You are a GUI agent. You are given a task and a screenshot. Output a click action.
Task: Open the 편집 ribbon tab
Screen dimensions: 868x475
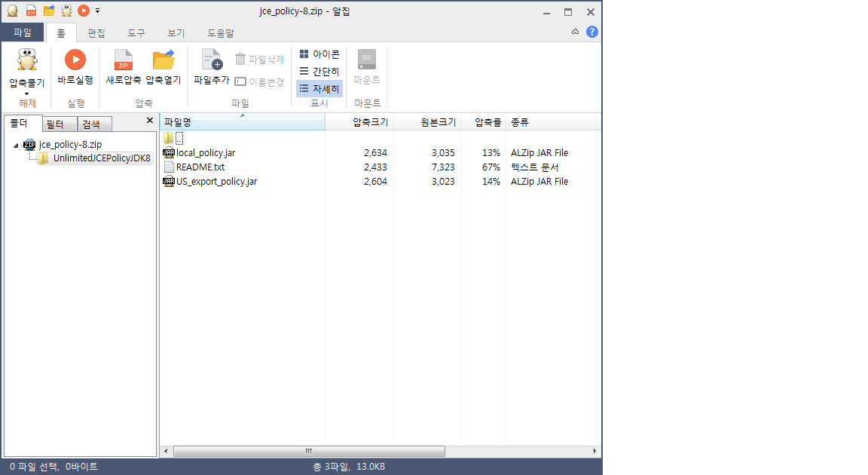point(96,33)
